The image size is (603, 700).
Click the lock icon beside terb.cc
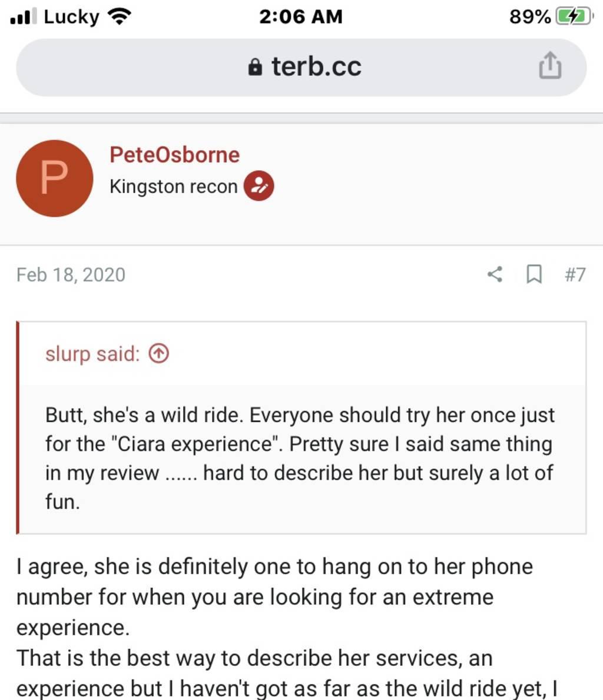click(255, 67)
